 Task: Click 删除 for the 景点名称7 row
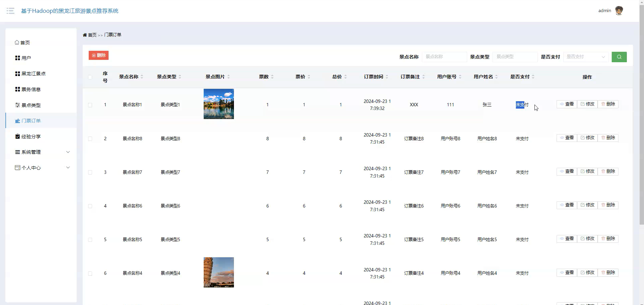point(608,171)
